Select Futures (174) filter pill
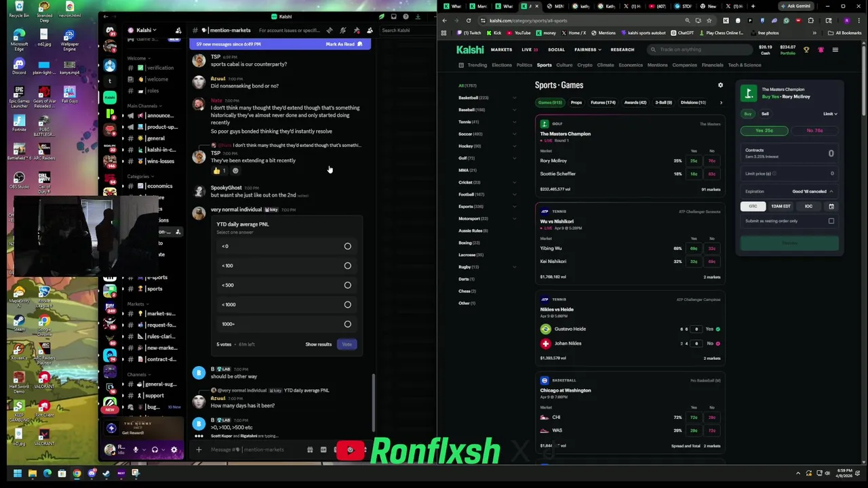 click(603, 102)
